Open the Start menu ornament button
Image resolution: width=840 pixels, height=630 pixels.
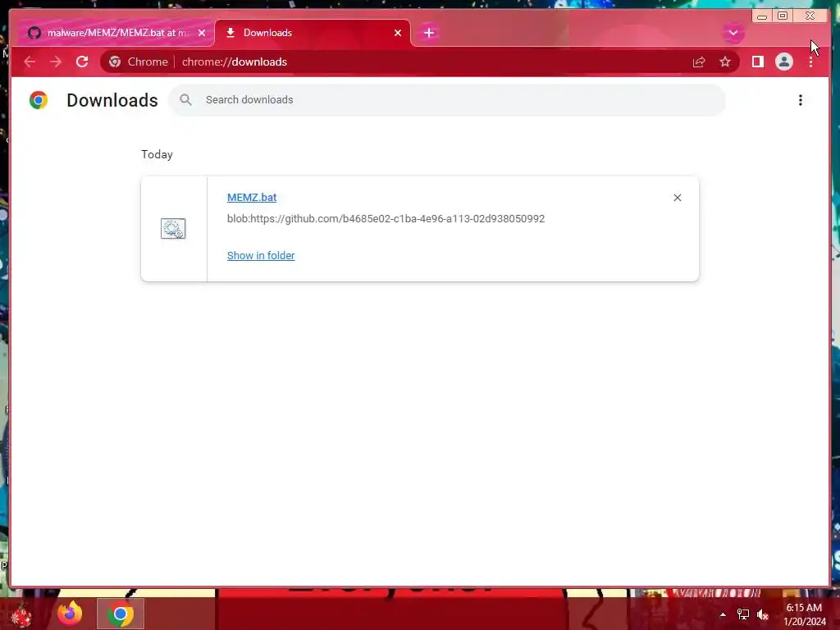pyautogui.click(x=21, y=615)
